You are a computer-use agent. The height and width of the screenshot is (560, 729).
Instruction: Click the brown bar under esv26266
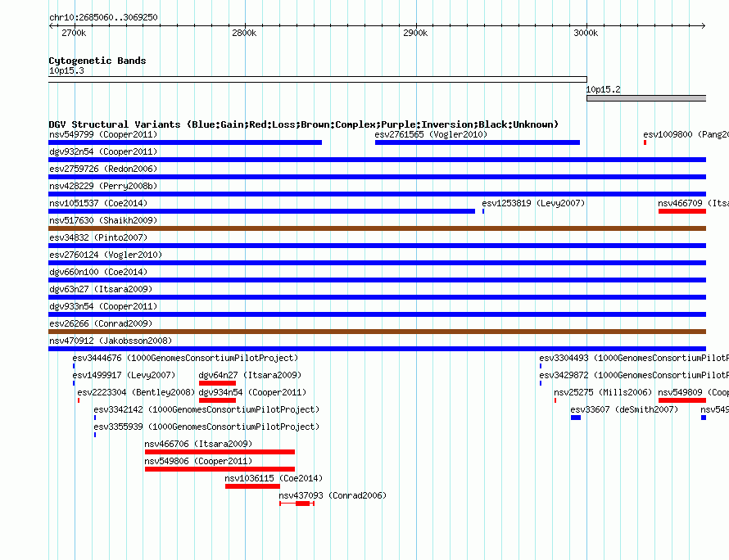point(377,332)
